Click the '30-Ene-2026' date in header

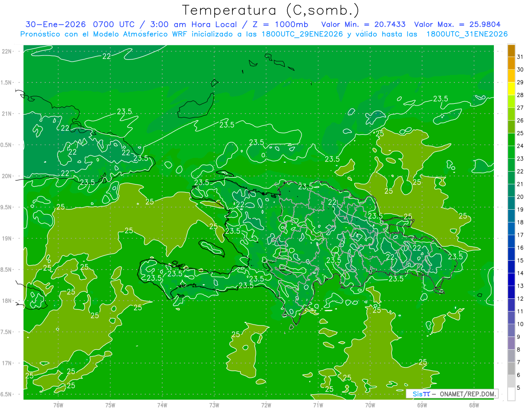[x=56, y=24]
